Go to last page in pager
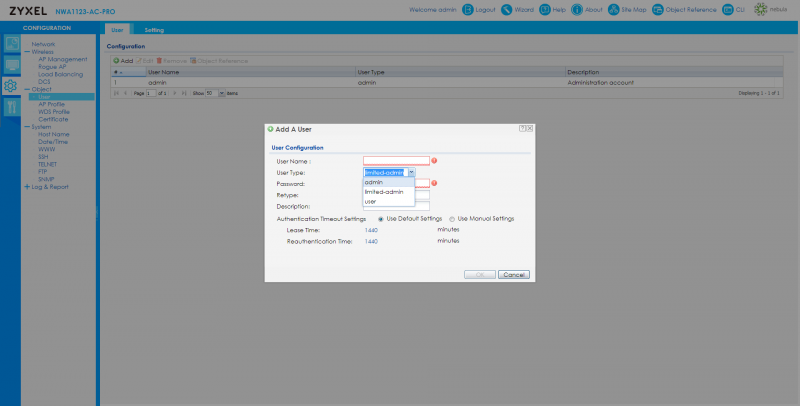This screenshot has width=800, height=406. click(184, 93)
